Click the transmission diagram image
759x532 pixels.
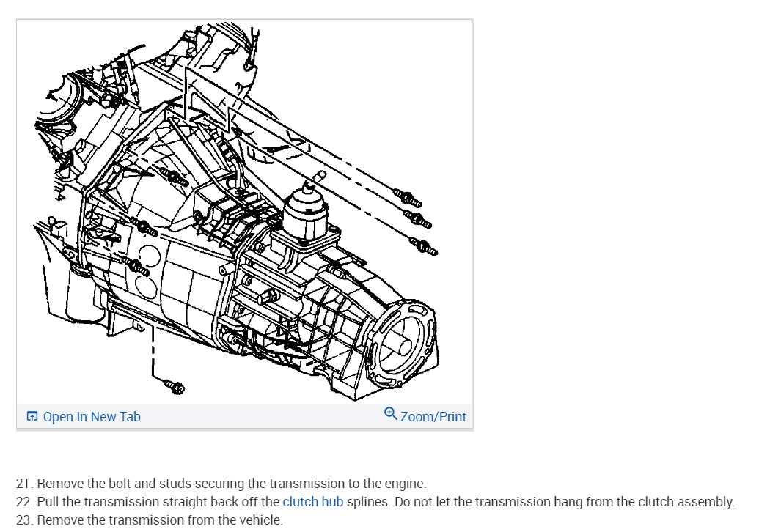pyautogui.click(x=244, y=213)
